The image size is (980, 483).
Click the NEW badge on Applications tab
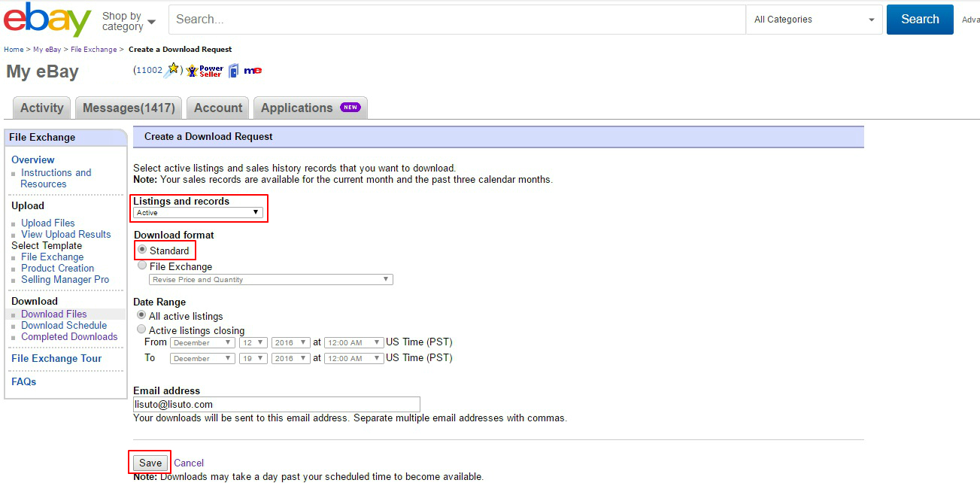[350, 108]
